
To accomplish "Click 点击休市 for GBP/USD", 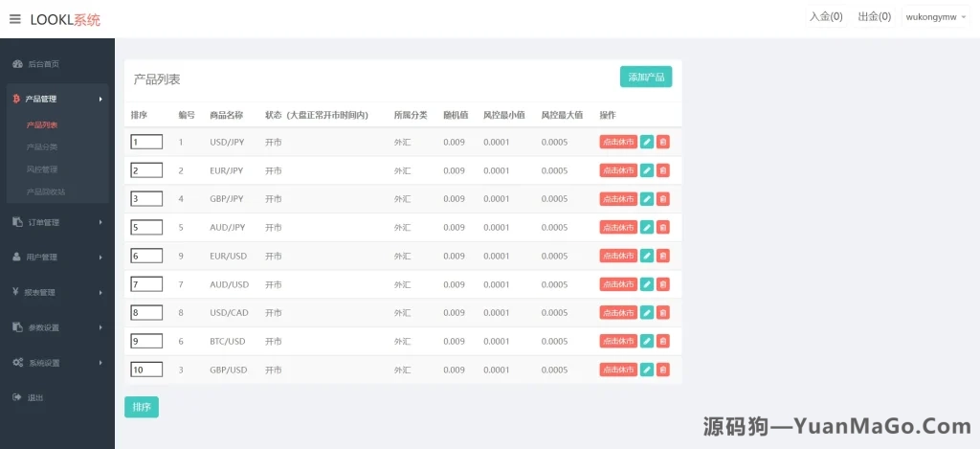I will click(x=618, y=370).
